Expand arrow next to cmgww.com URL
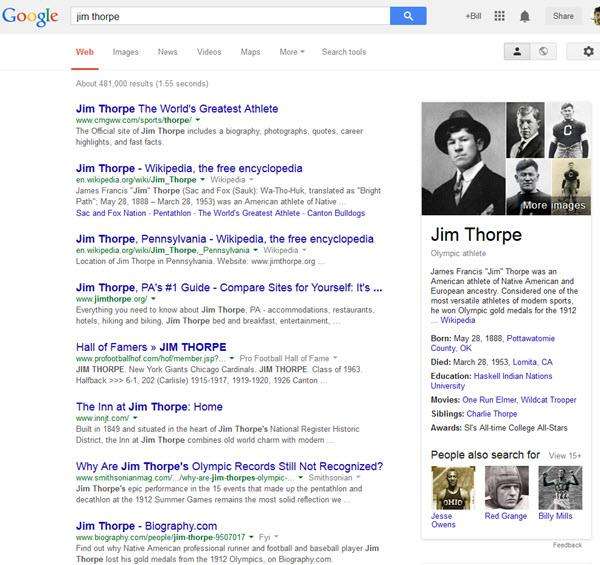 click(198, 120)
